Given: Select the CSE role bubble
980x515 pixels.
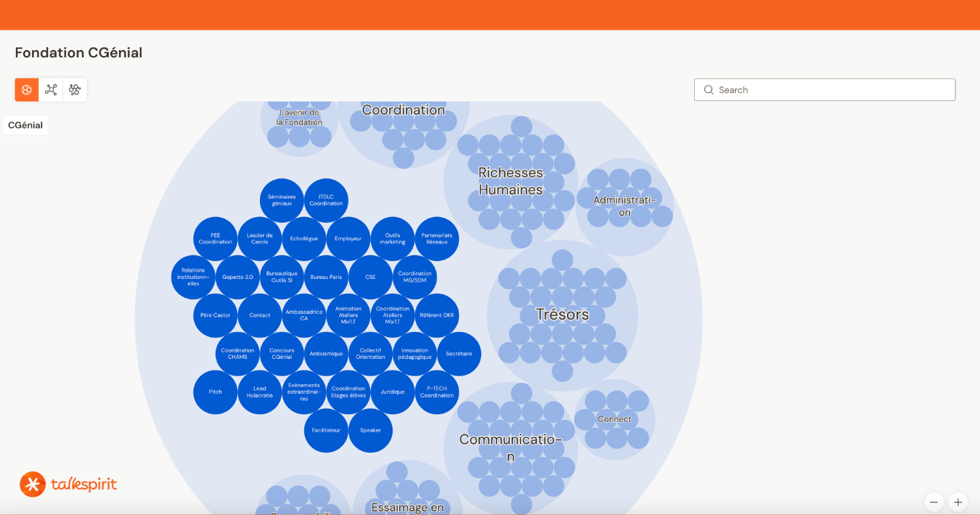Looking at the screenshot, I should 370,277.
